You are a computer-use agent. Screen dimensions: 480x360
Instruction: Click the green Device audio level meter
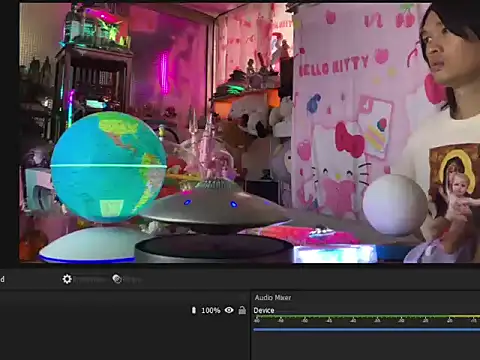367,316
